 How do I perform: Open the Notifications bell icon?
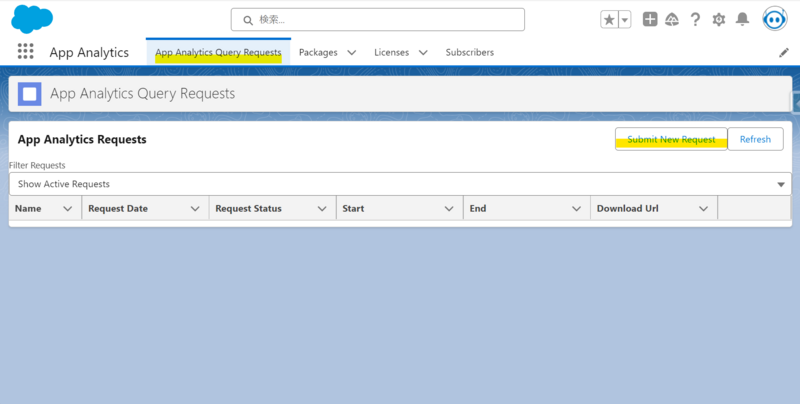[742, 19]
